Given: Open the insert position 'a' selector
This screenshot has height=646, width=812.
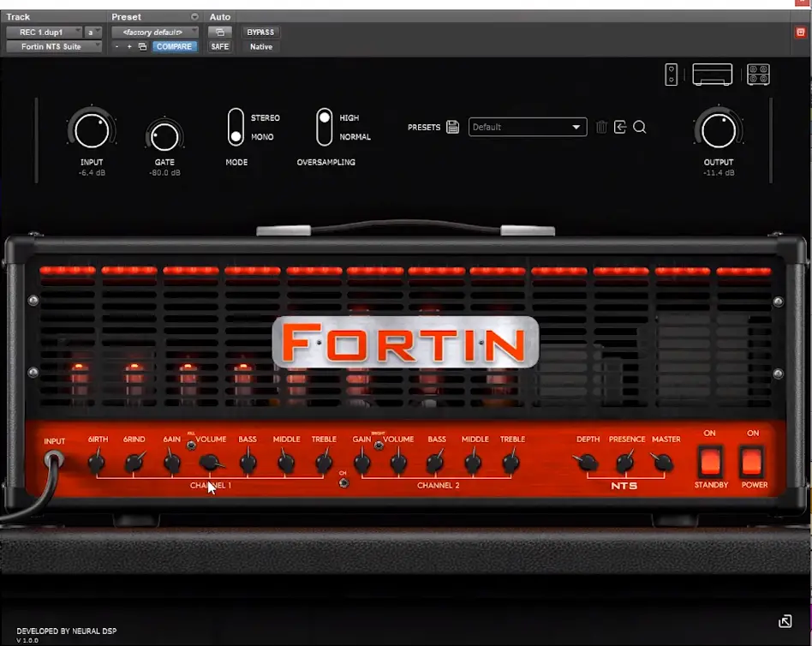Looking at the screenshot, I should [x=93, y=32].
